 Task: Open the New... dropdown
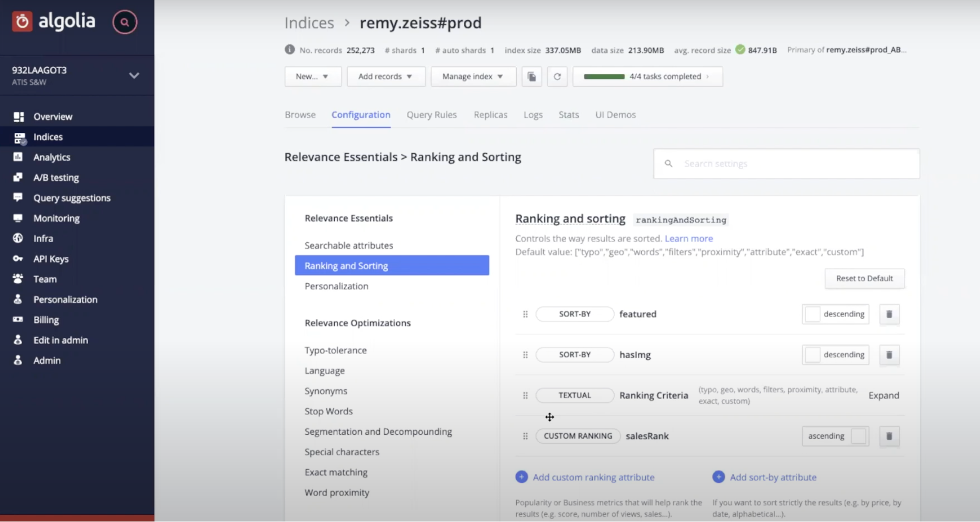(313, 76)
